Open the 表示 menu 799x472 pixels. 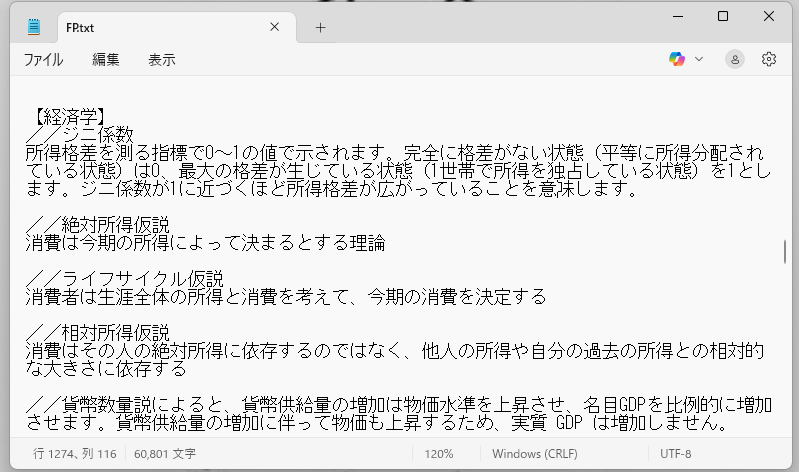coord(161,60)
